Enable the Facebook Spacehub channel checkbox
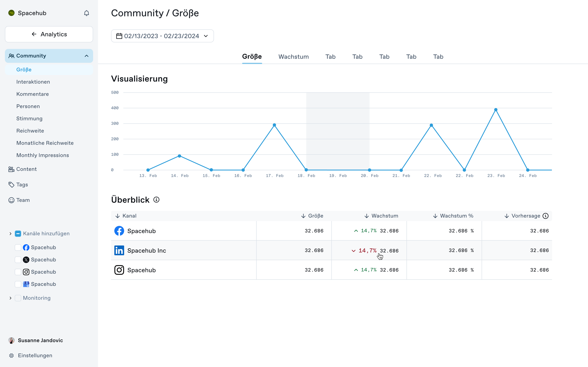Viewport: 588px width, 367px height. pyautogui.click(x=18, y=247)
